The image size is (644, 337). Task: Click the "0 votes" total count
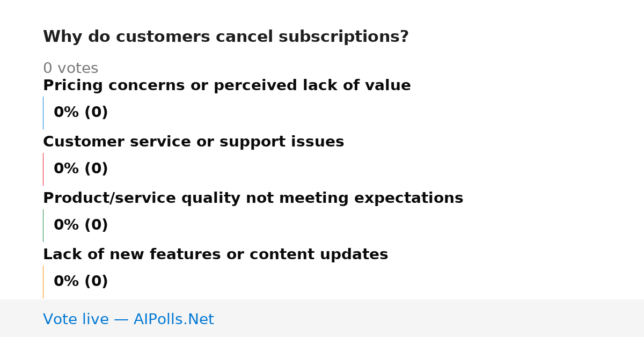(70, 69)
